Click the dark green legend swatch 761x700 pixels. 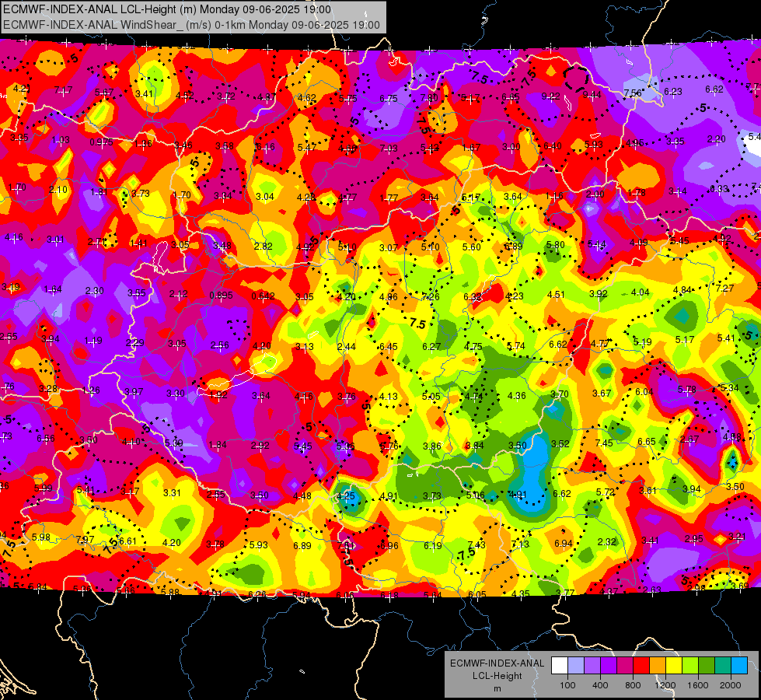pyautogui.click(x=706, y=666)
